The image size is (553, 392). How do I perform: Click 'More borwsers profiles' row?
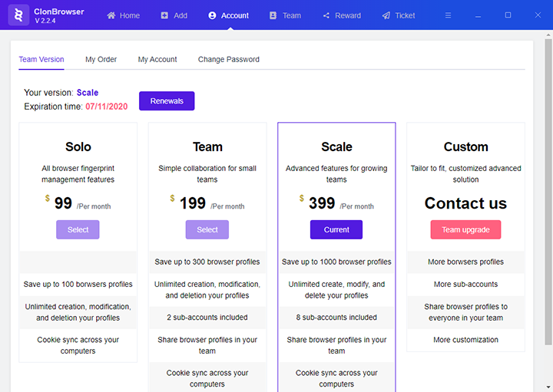point(465,262)
